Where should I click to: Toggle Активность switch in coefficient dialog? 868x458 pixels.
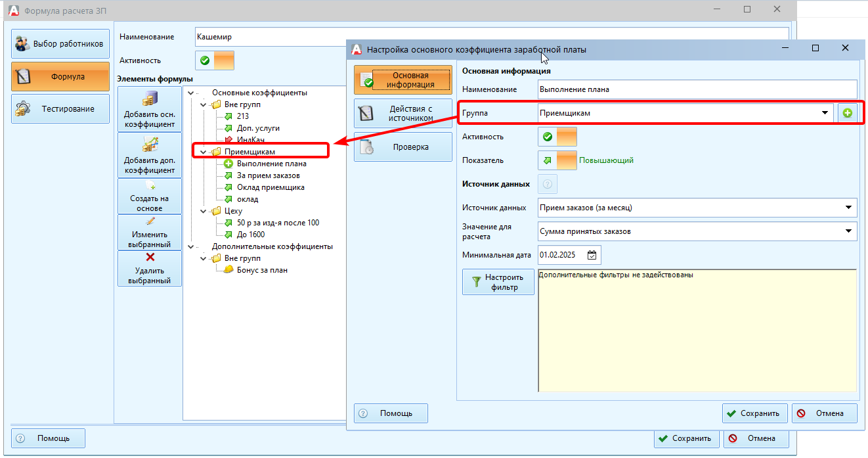pyautogui.click(x=557, y=137)
